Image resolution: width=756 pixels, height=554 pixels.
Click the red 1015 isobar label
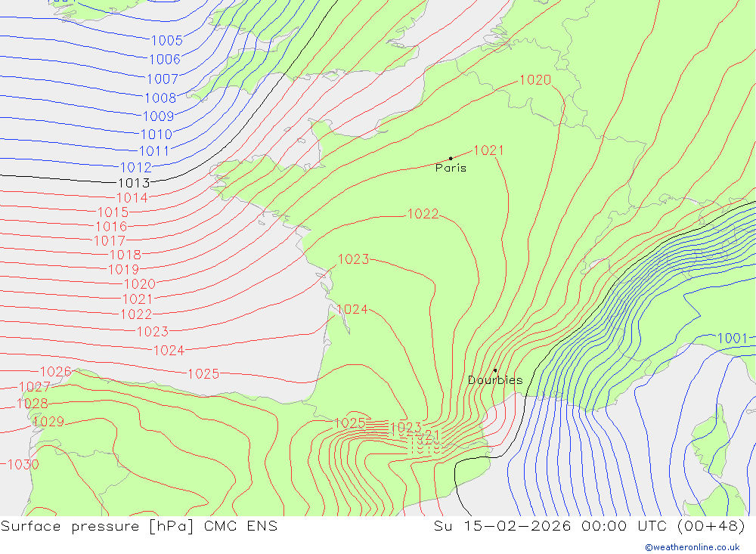pyautogui.click(x=113, y=212)
